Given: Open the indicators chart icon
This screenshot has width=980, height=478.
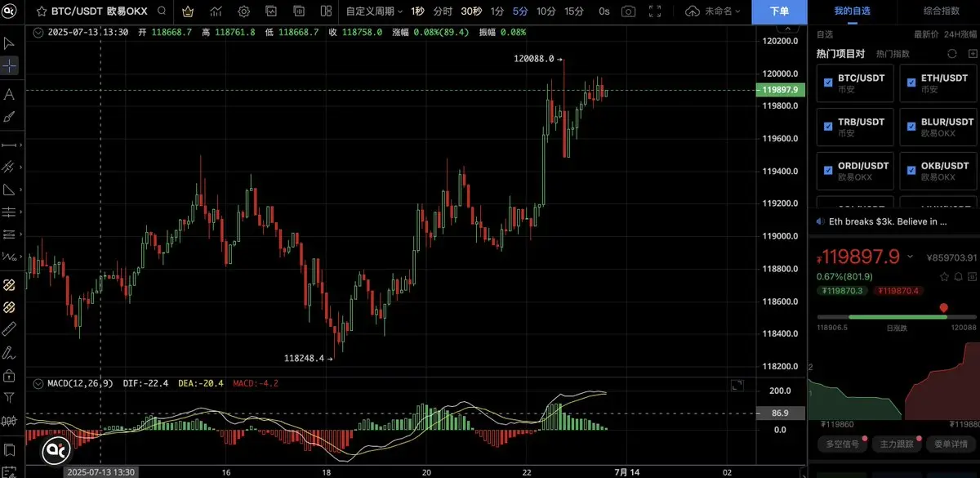Looking at the screenshot, I should [x=216, y=11].
